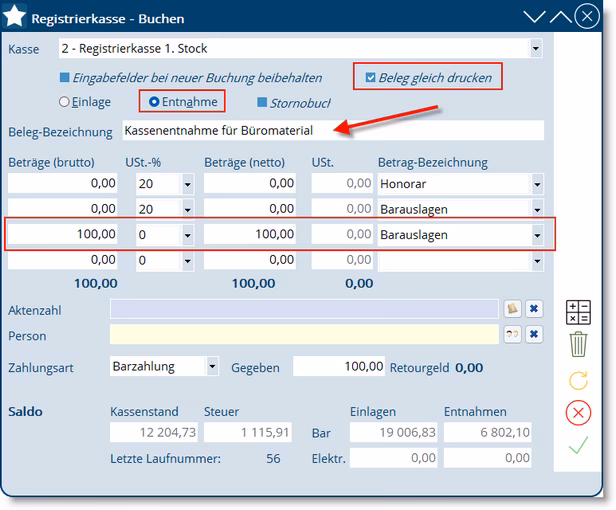Collapse window with down chevron icon

[534, 17]
